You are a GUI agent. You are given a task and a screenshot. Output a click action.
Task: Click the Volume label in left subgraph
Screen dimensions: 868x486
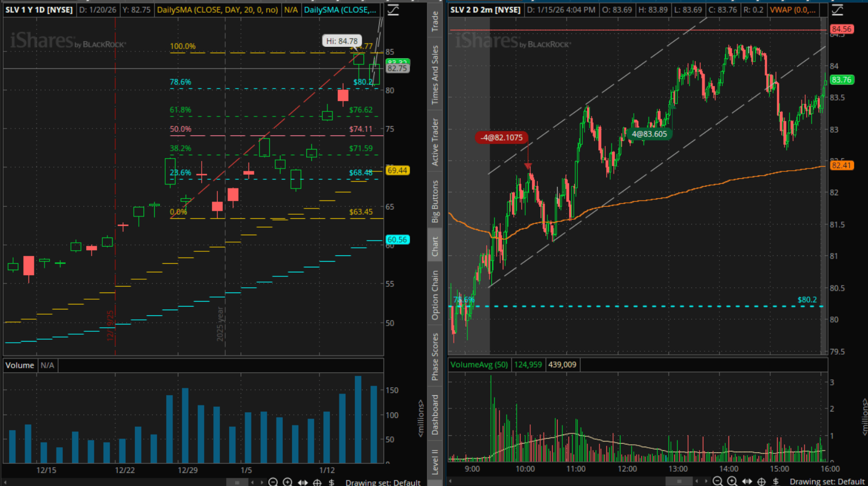(20, 365)
